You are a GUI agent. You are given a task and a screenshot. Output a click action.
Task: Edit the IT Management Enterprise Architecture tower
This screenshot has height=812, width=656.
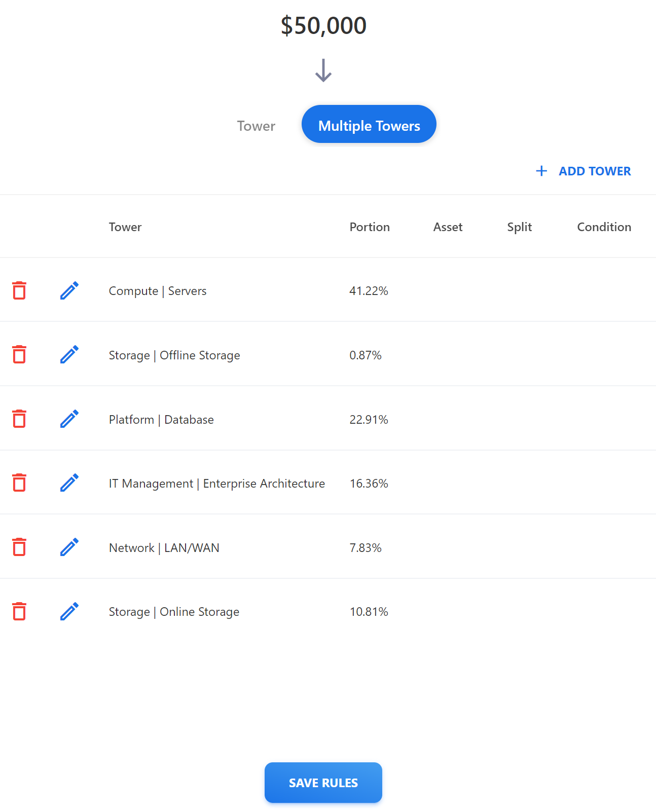69,483
